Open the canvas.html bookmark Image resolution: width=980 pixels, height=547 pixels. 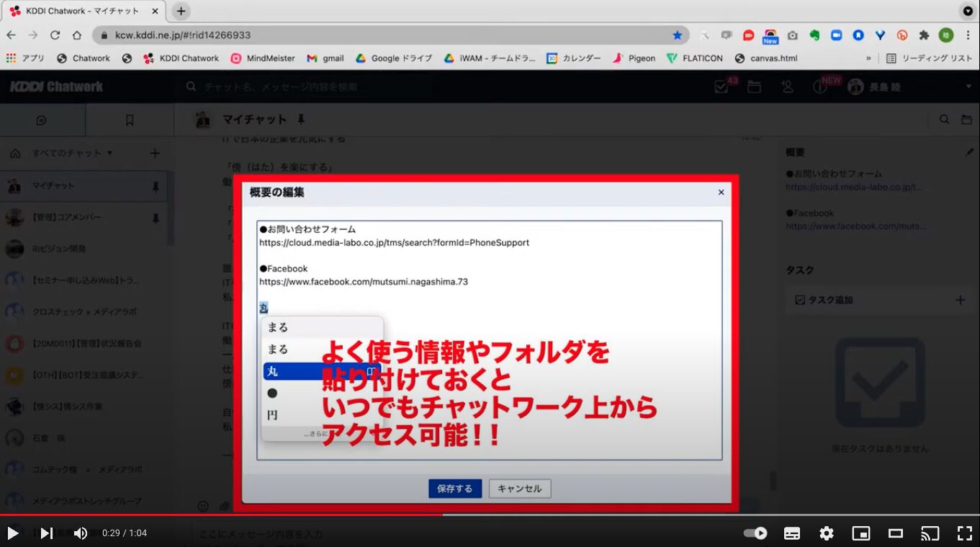[x=766, y=58]
